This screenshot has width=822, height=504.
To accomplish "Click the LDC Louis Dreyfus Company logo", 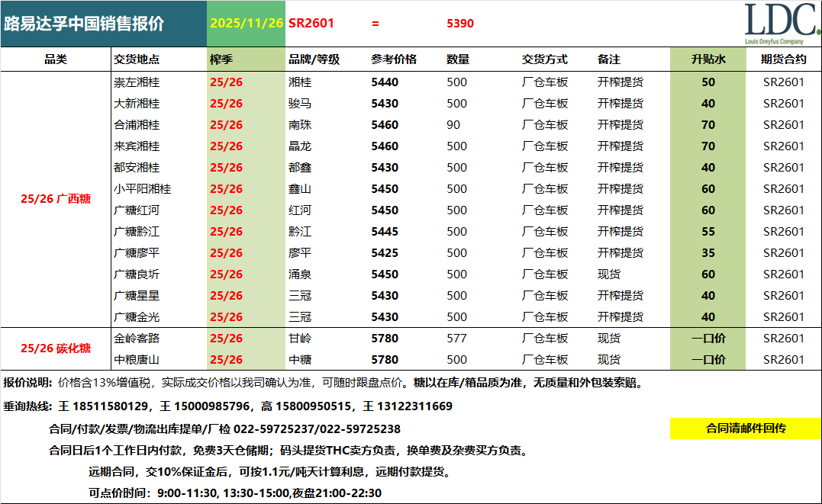I will (781, 24).
